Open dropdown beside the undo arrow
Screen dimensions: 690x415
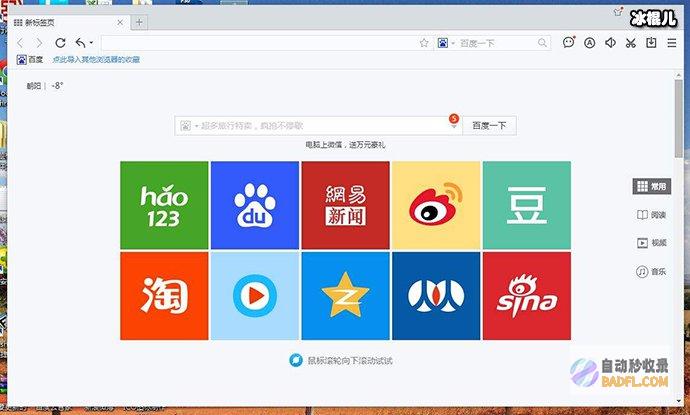click(x=91, y=43)
